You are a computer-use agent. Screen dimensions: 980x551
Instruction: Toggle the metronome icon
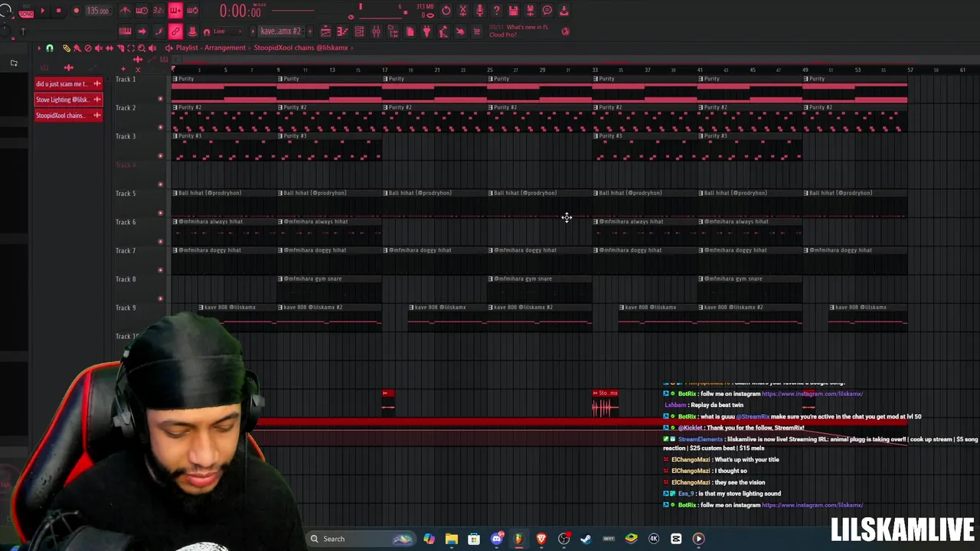126,11
